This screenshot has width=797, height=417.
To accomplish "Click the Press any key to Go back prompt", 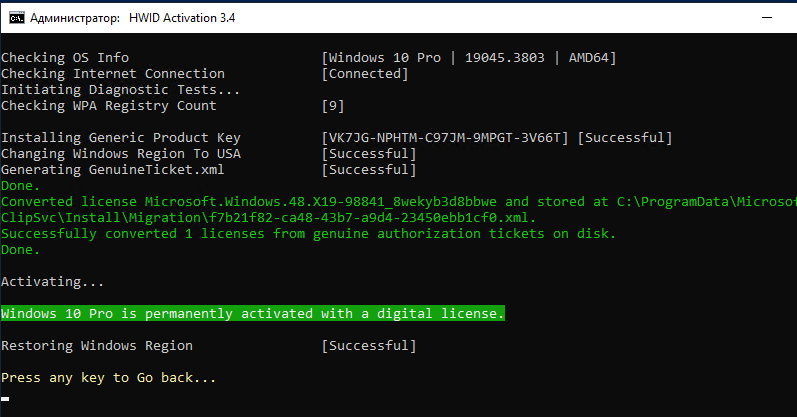I will click(x=109, y=378).
